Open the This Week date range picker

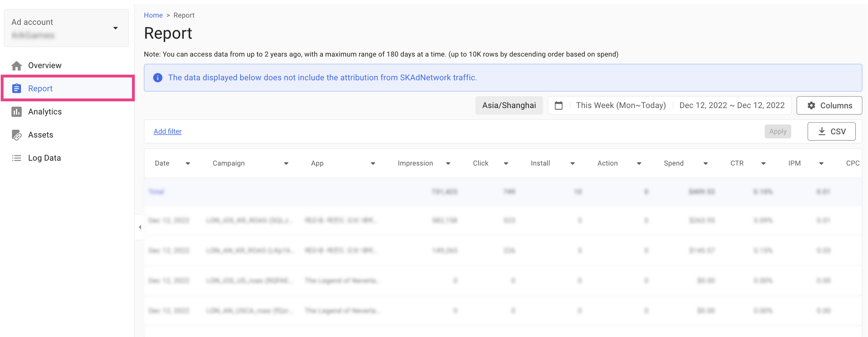tap(621, 105)
